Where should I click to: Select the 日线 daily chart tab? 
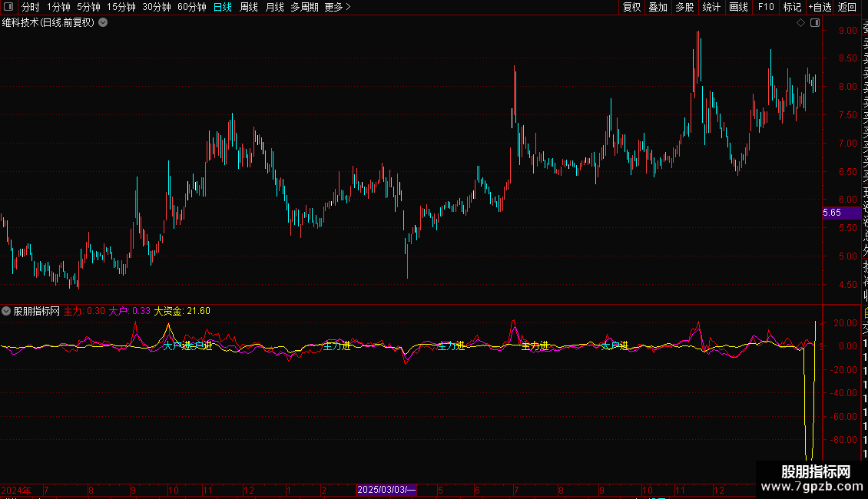point(223,7)
